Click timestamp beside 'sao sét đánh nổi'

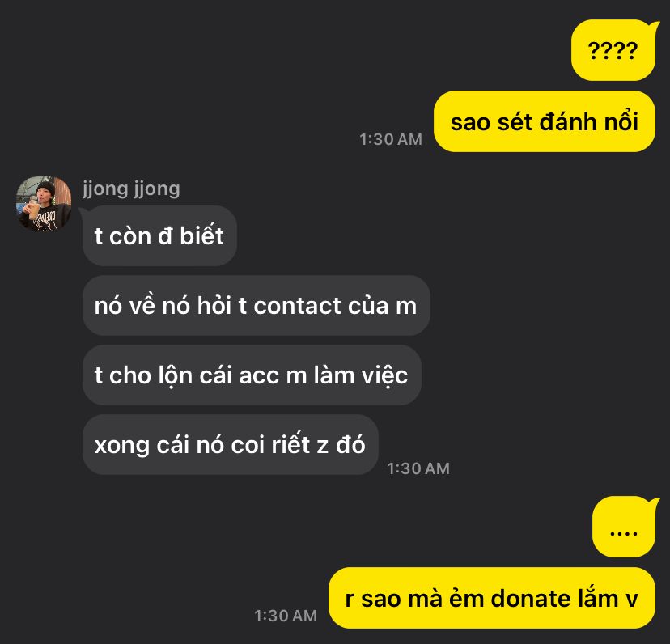(x=391, y=139)
